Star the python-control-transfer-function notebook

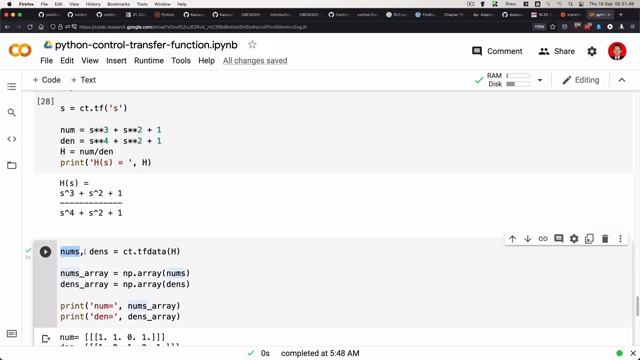click(x=252, y=44)
